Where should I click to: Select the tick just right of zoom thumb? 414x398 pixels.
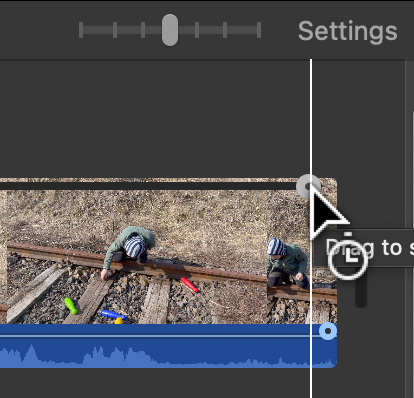197,30
